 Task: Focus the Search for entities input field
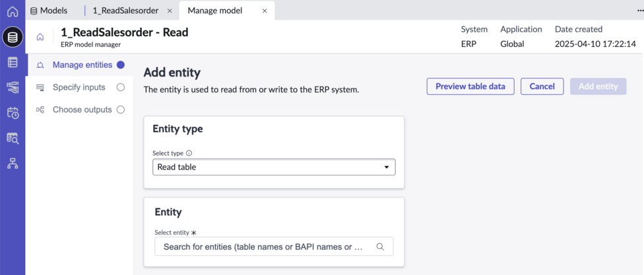click(x=274, y=247)
